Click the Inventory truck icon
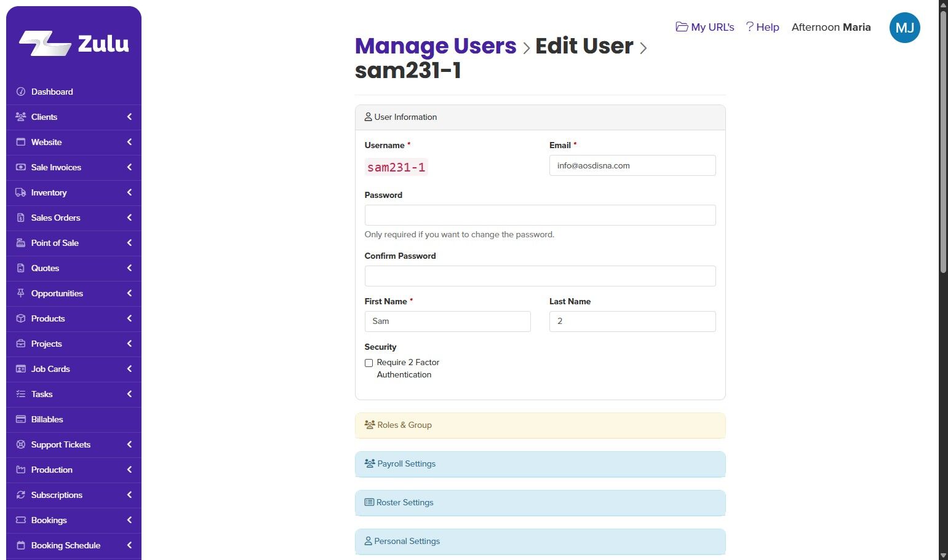 (x=20, y=192)
